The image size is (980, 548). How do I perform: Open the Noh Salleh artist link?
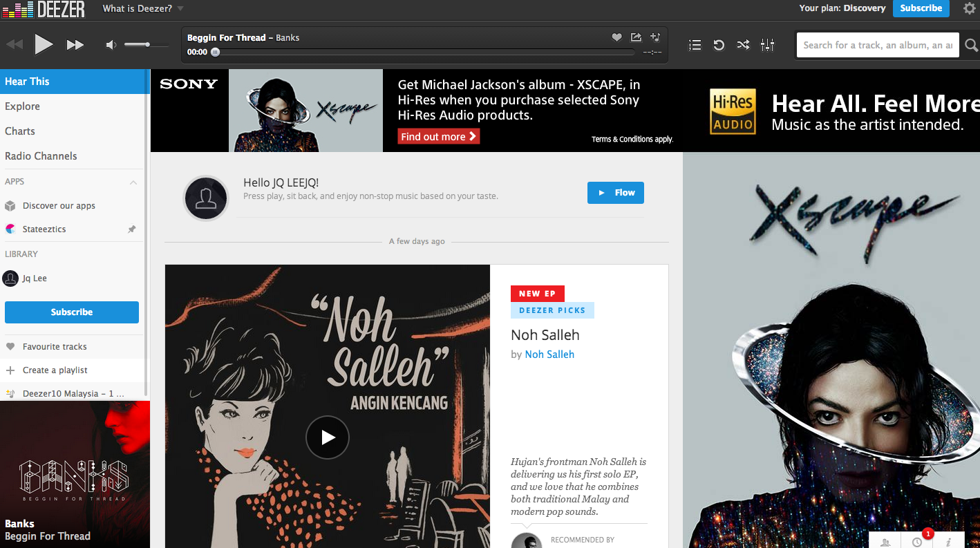(x=549, y=355)
